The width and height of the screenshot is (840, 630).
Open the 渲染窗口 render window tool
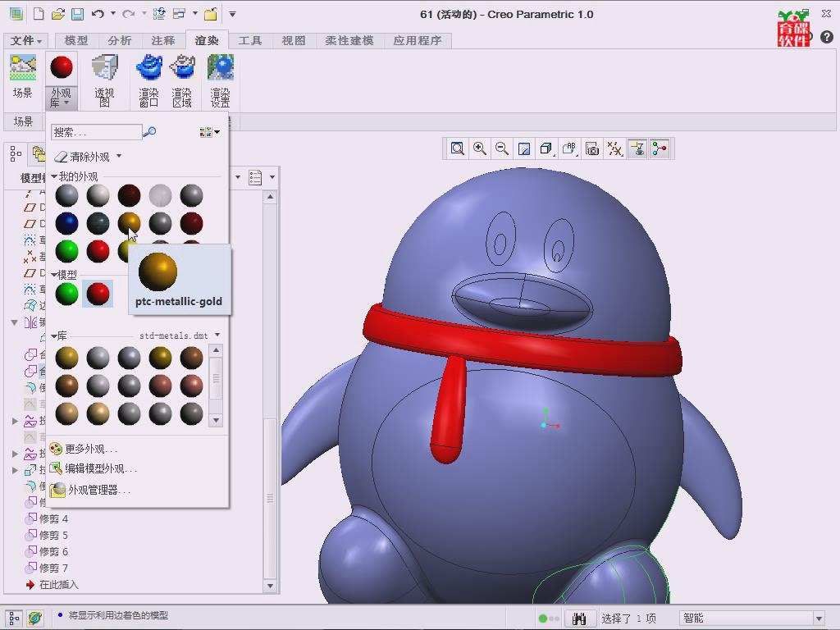(x=149, y=80)
